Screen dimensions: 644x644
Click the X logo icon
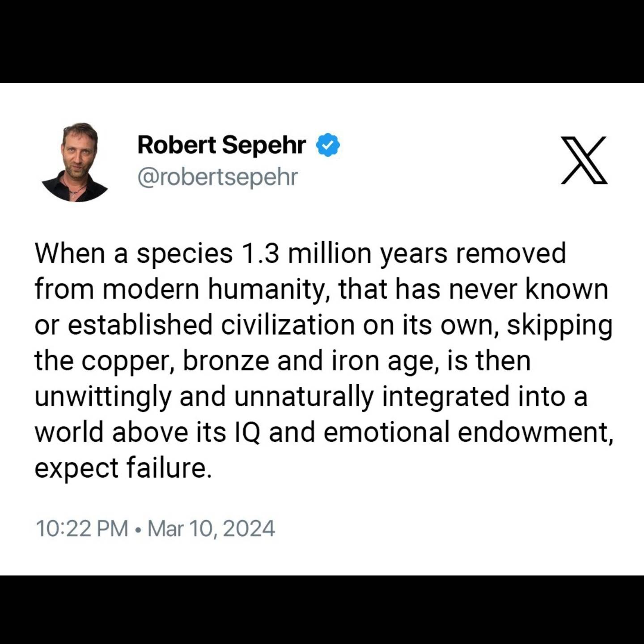pyautogui.click(x=584, y=160)
